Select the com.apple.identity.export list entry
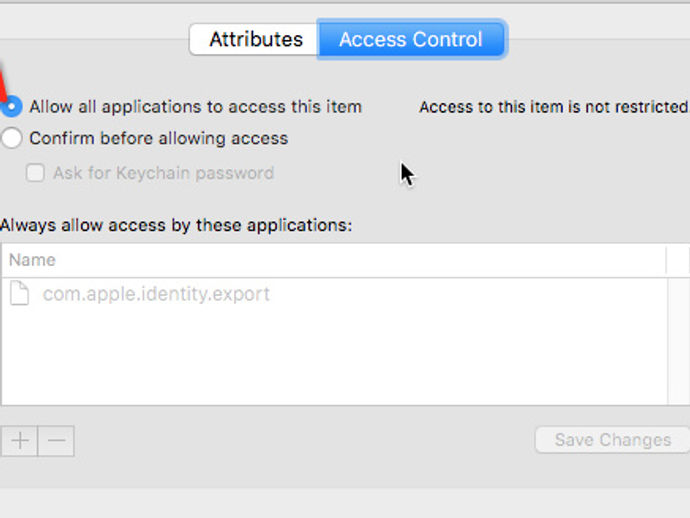The image size is (690, 518). click(x=334, y=294)
